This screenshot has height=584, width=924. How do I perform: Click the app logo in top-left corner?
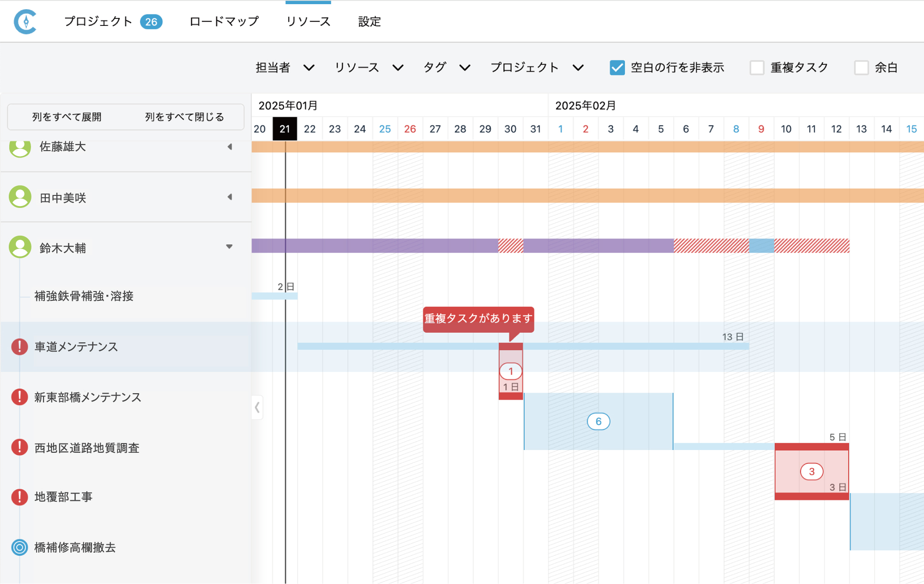click(26, 21)
